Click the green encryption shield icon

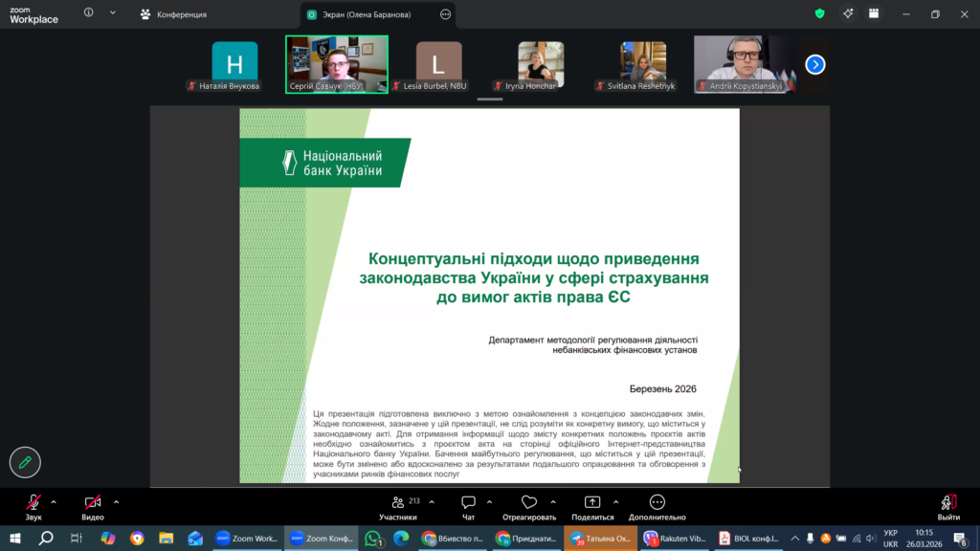click(819, 13)
